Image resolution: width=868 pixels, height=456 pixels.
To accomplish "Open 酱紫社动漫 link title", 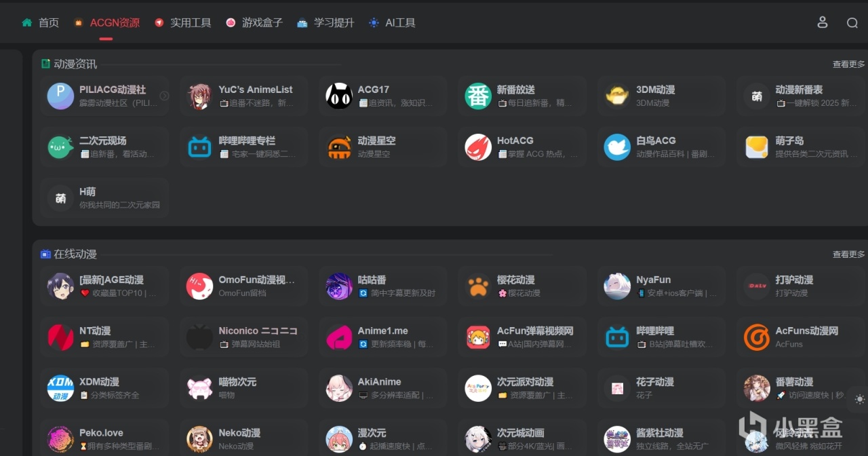I will coord(660,433).
